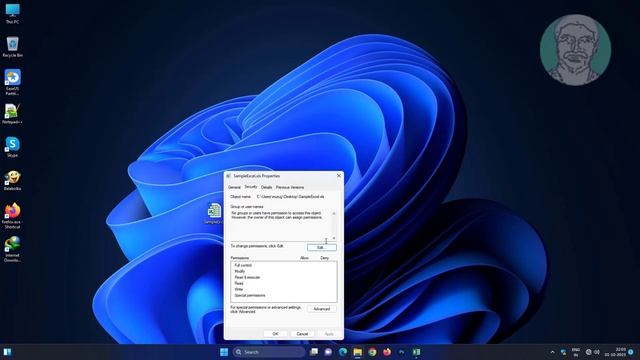Open the Excel taskbar icon
This screenshot has width=640, height=360.
[x=416, y=352]
